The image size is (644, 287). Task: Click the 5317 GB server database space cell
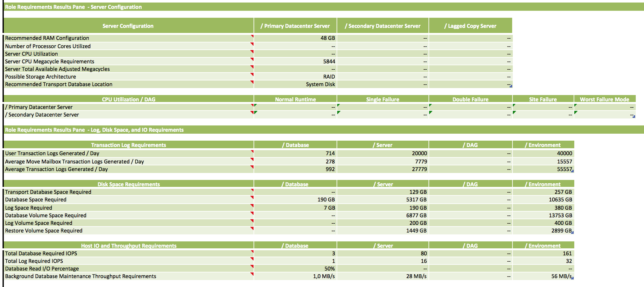[383, 200]
